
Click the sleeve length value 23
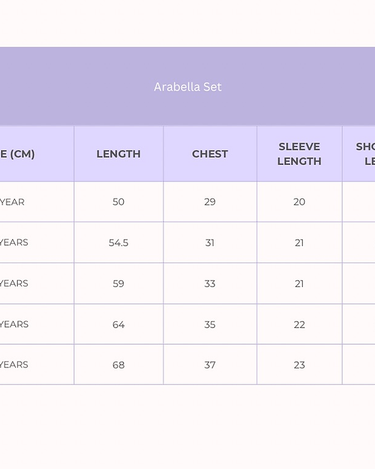[x=299, y=365]
